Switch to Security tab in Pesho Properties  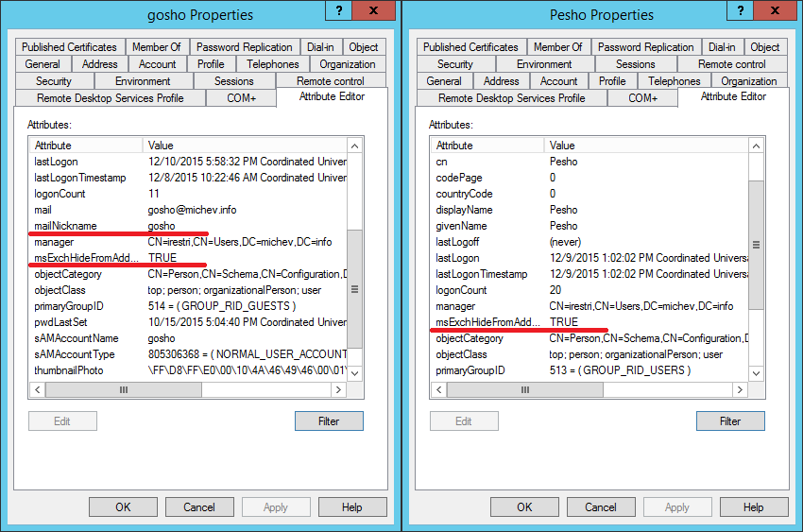click(x=454, y=64)
